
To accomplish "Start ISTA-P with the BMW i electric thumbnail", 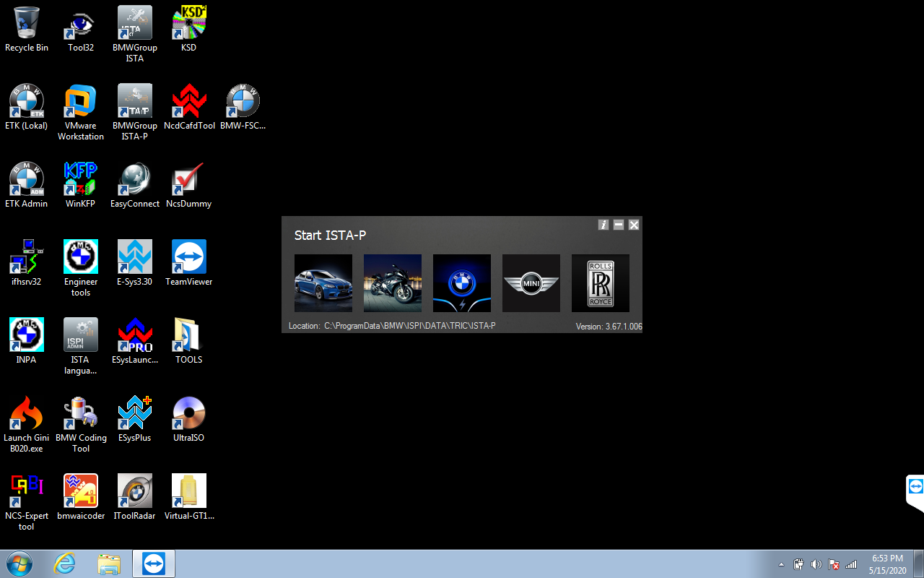I will point(462,283).
